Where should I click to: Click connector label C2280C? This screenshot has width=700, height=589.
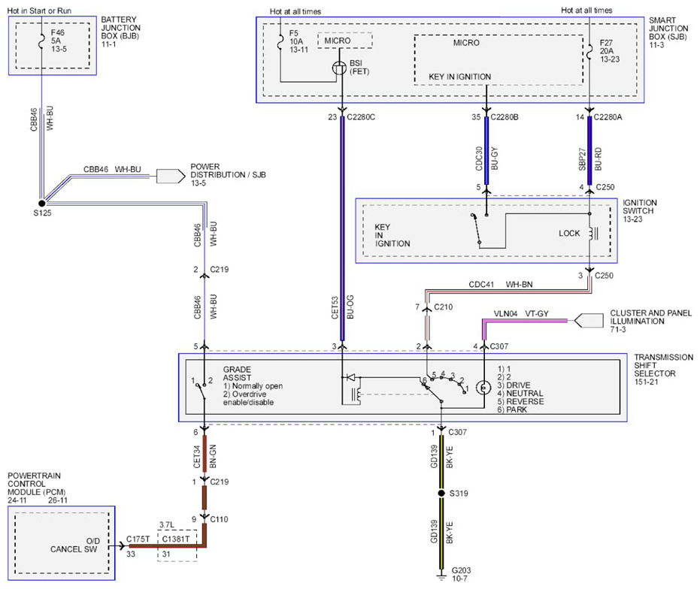click(x=361, y=117)
